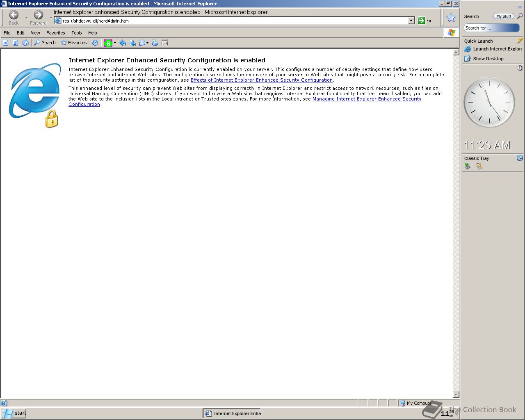Click the sidebar 'Search for ...' field
The image size is (525, 420).
tap(492, 28)
